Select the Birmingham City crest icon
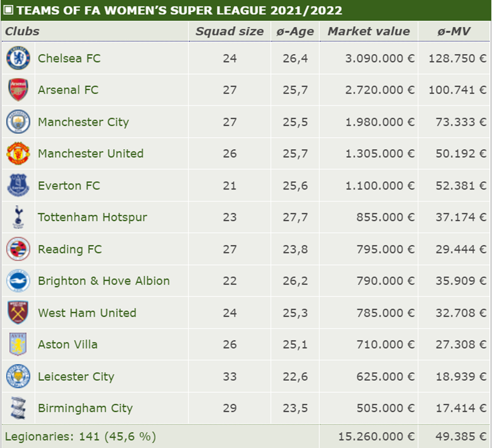Screen dimensions: 492x448 click(18, 409)
